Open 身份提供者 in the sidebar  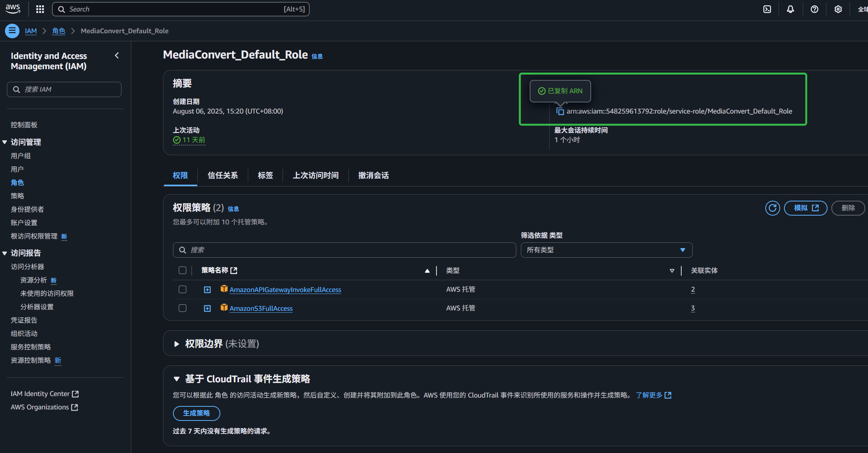(27, 209)
